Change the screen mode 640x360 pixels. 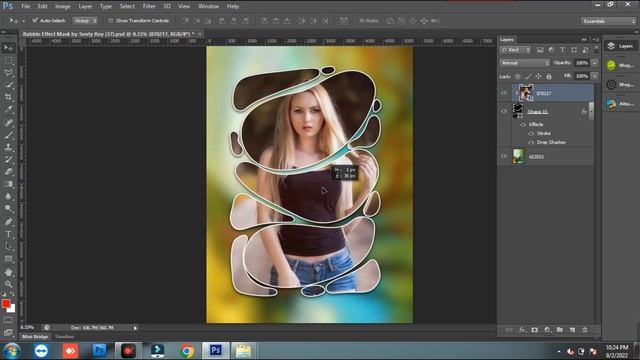pos(8,332)
